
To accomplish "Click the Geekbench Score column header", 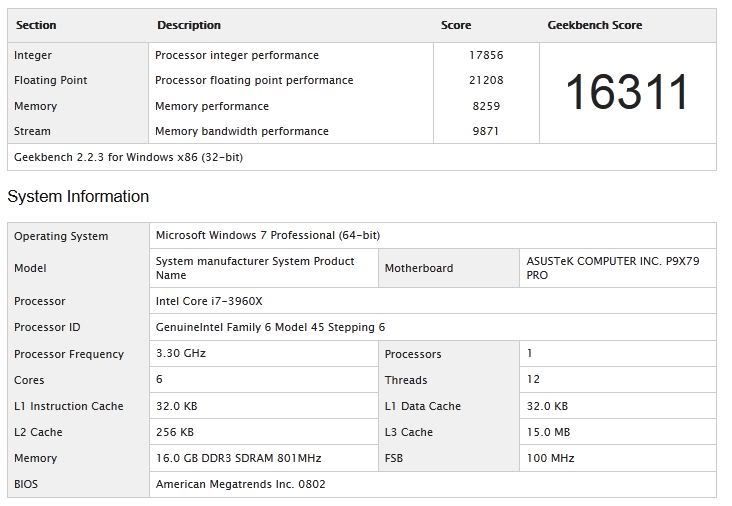I will (x=595, y=25).
